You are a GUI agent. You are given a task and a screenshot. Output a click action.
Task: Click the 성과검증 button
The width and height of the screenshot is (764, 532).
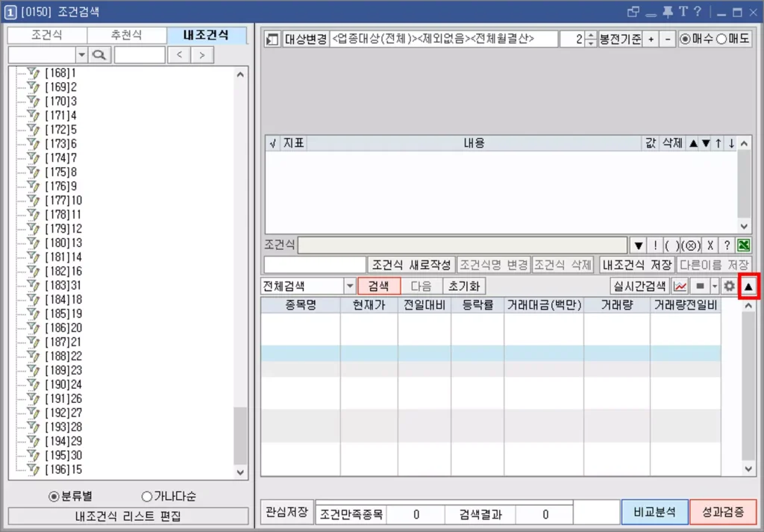[x=723, y=512]
